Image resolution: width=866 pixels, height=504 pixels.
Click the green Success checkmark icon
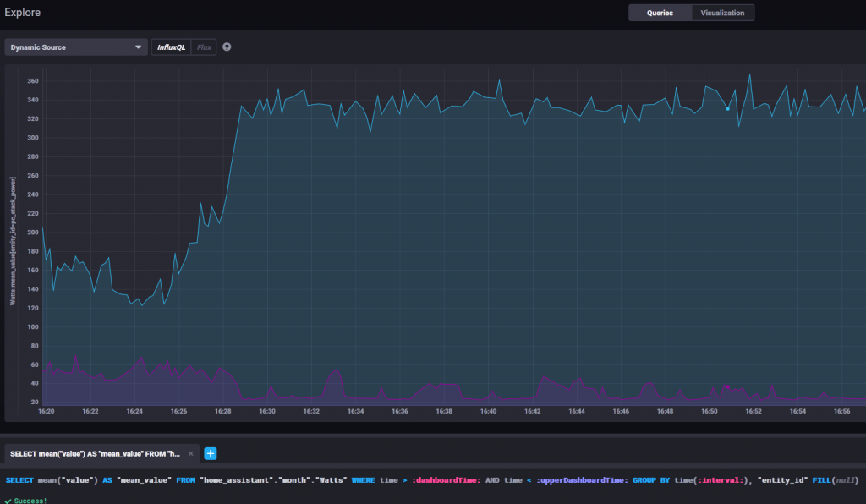click(8, 501)
